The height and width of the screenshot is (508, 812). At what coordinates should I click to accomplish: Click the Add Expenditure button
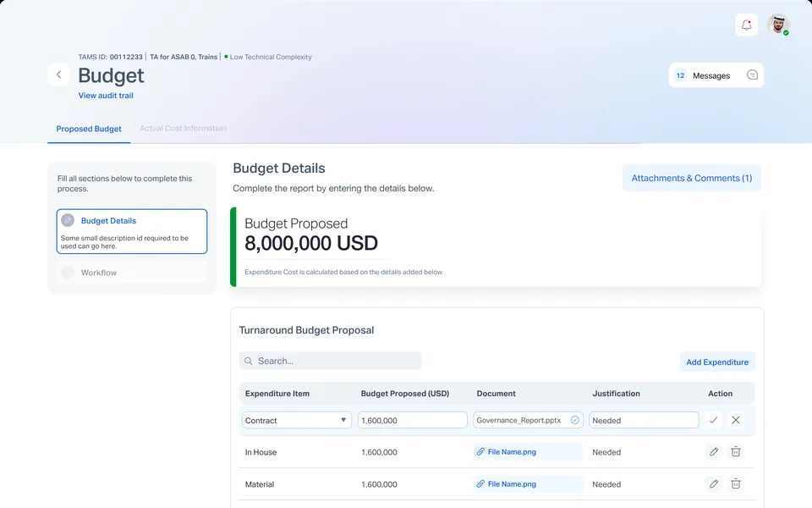tap(717, 362)
